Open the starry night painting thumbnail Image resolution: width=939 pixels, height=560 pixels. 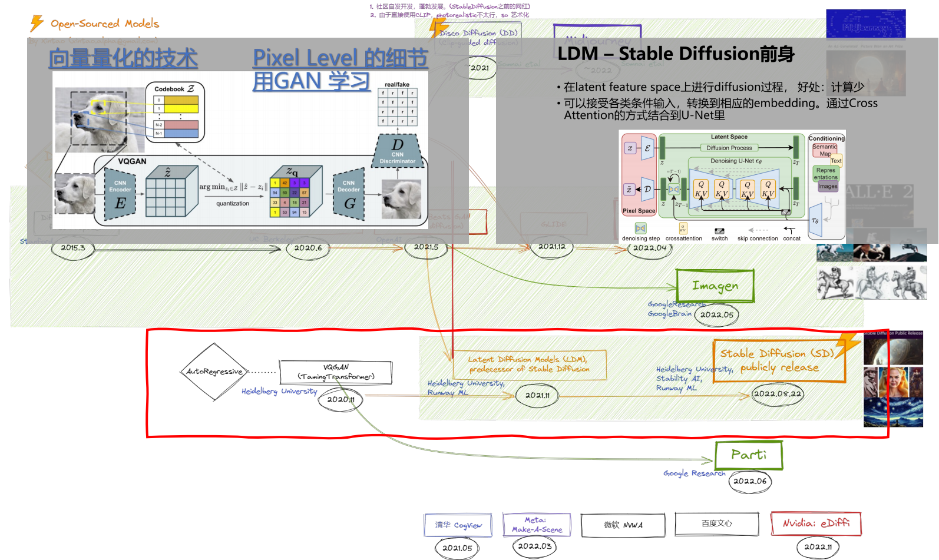pyautogui.click(x=893, y=412)
